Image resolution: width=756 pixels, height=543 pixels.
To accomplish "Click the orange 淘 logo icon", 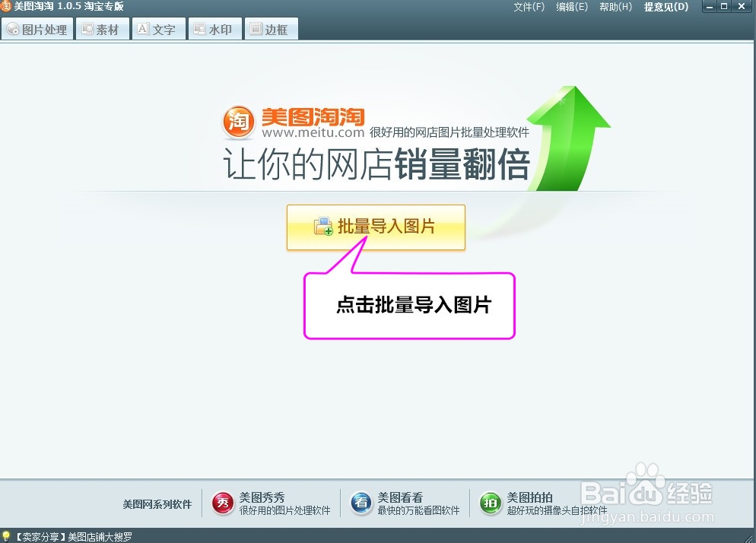I will [x=238, y=121].
